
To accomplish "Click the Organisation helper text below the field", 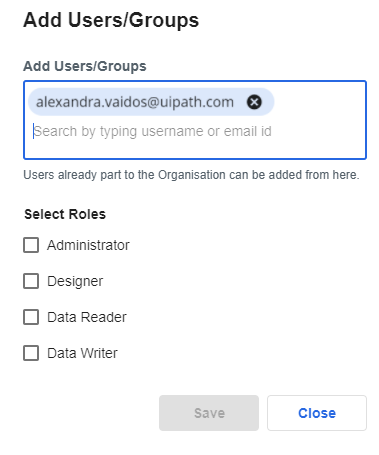I will tap(191, 175).
